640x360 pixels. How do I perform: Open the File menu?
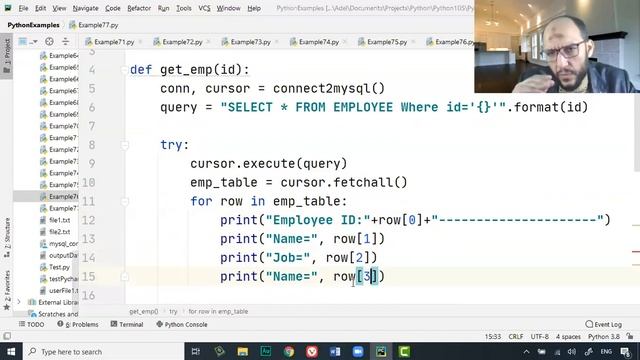point(23,8)
